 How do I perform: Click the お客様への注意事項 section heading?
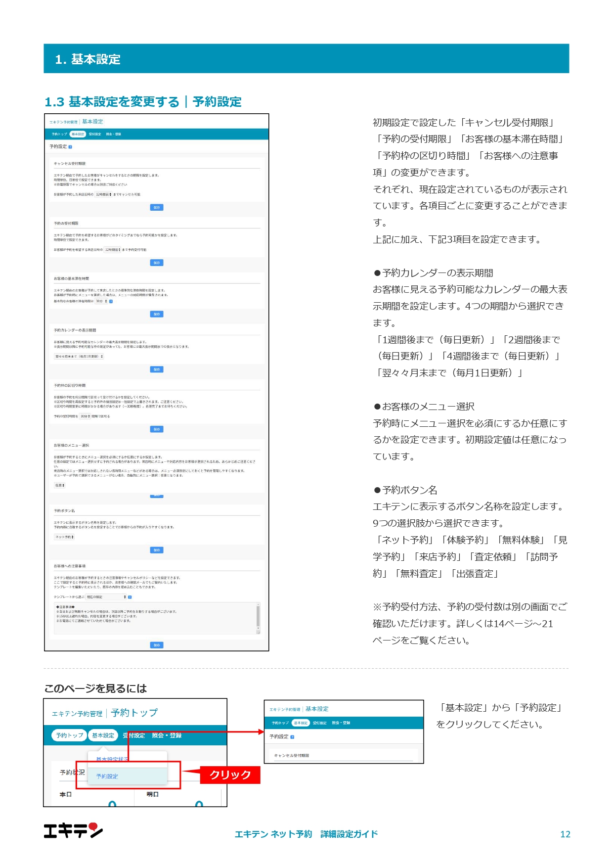click(70, 566)
